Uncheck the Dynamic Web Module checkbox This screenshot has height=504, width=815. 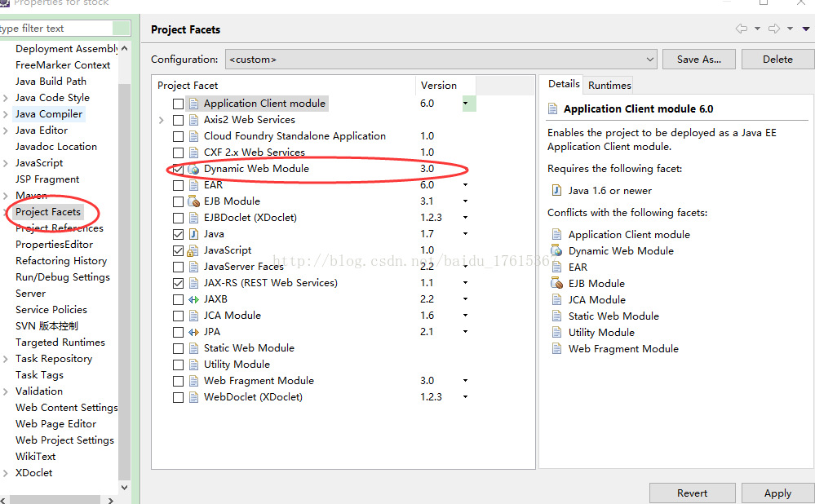tap(178, 169)
